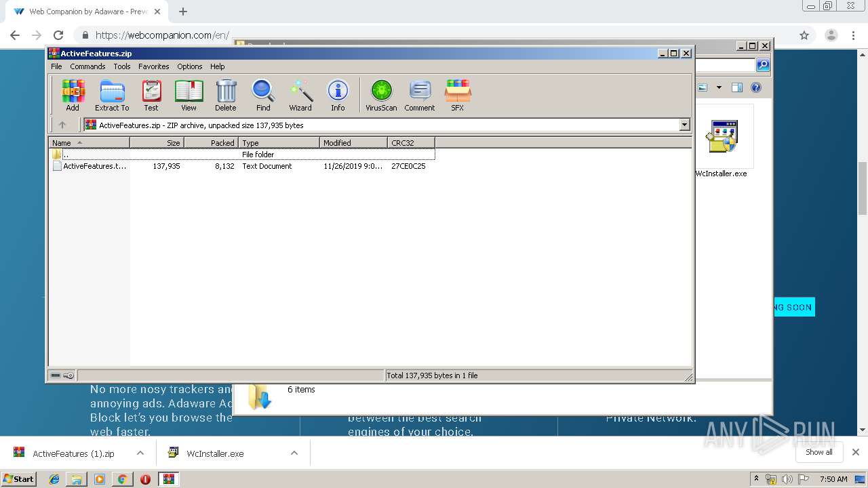This screenshot has width=868, height=488.
Task: Open the Start menu
Action: 18,479
